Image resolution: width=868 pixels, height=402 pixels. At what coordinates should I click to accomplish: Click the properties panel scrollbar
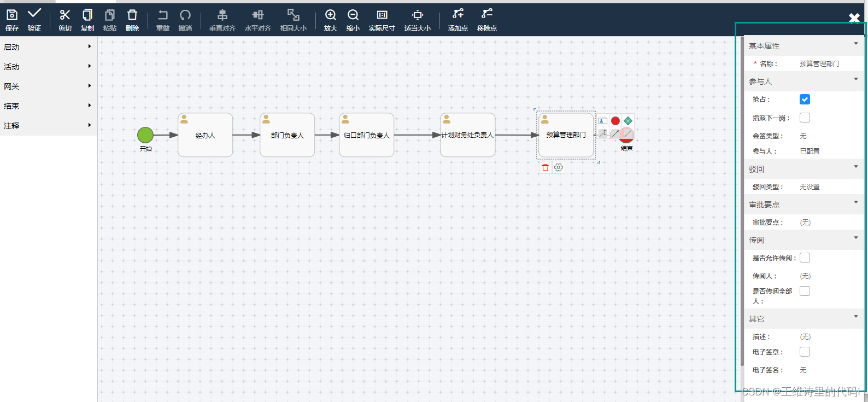[x=742, y=201]
